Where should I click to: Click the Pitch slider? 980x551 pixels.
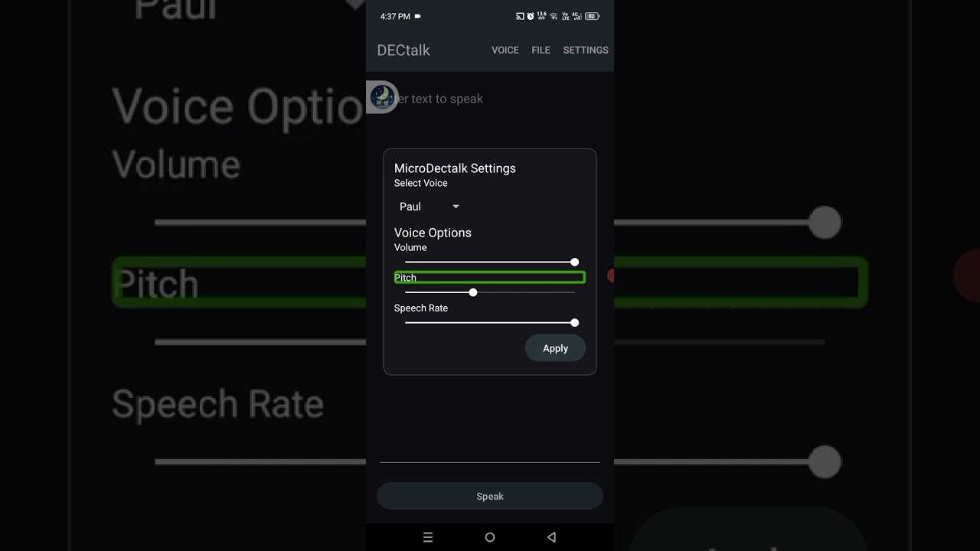tap(490, 292)
